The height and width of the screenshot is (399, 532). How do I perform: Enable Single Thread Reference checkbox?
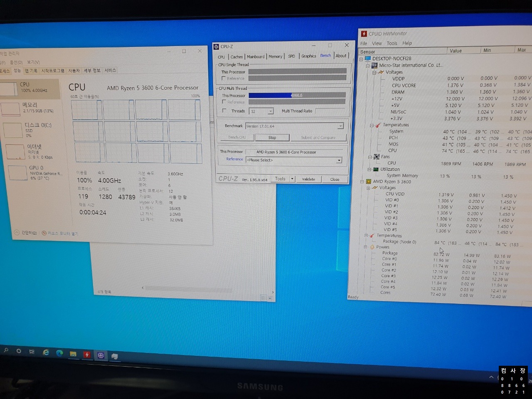[x=224, y=78]
